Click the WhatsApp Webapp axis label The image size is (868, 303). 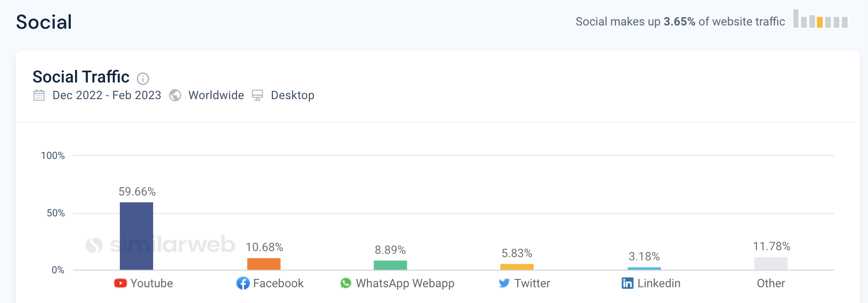click(x=405, y=284)
